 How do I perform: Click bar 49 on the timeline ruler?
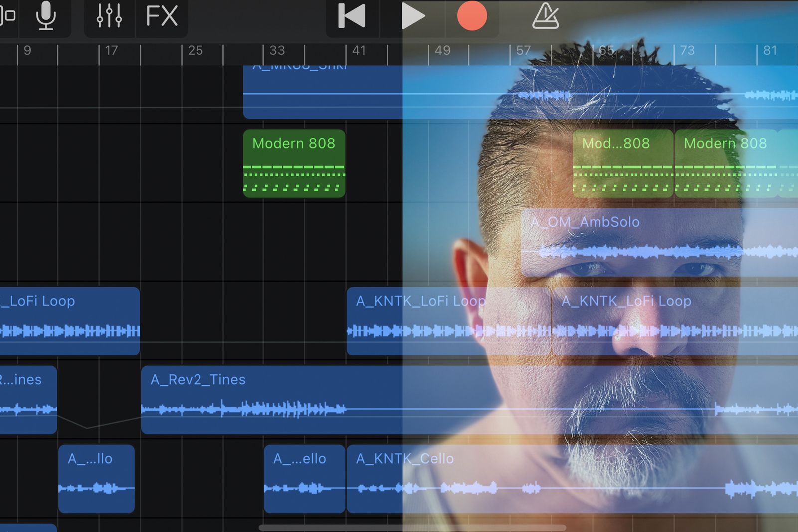[x=441, y=51]
